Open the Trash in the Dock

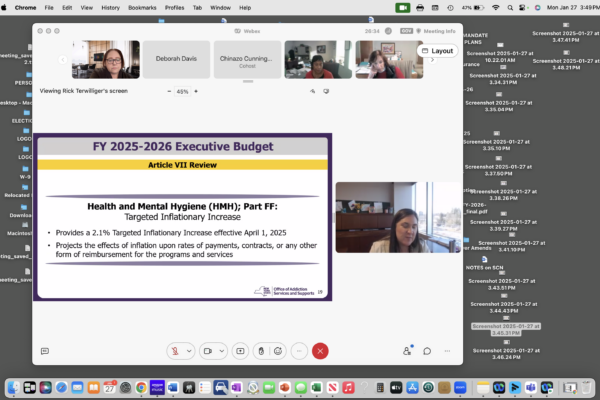586,388
